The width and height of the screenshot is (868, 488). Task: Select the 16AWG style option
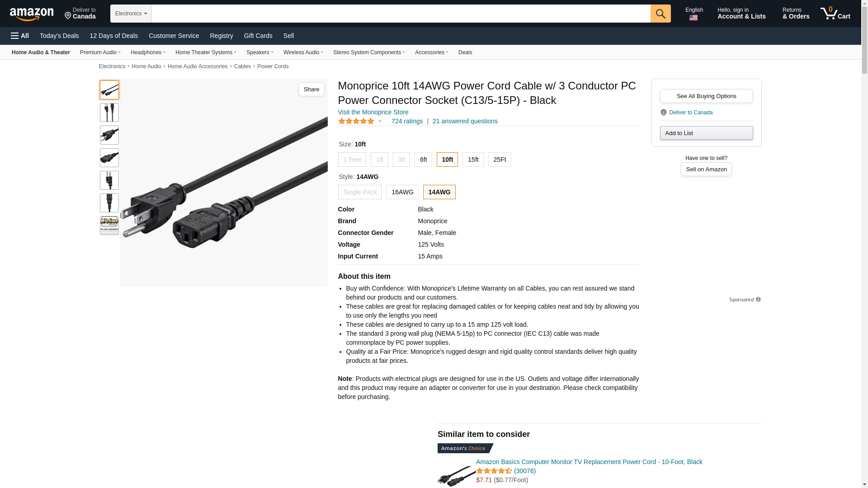coord(402,192)
